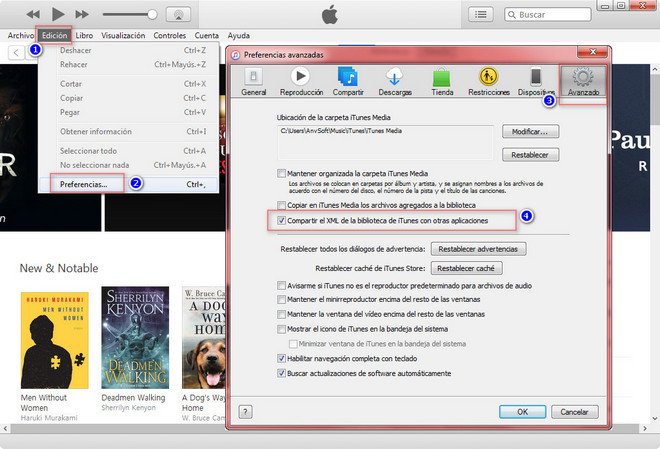Choose No seleccionar nada menu entry

tap(129, 165)
